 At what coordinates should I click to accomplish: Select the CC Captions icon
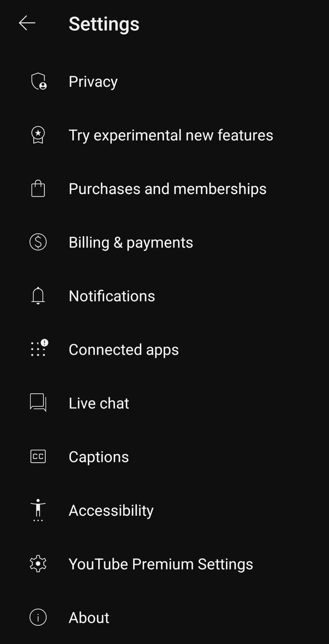(x=38, y=457)
